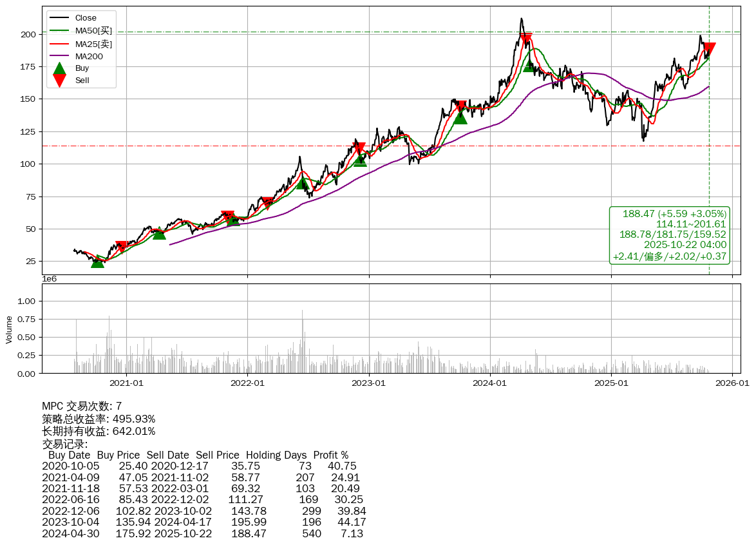Viewport: 756px width, 545px height.
Task: Click the rightmost sell marker on the chart
Action: 709,49
